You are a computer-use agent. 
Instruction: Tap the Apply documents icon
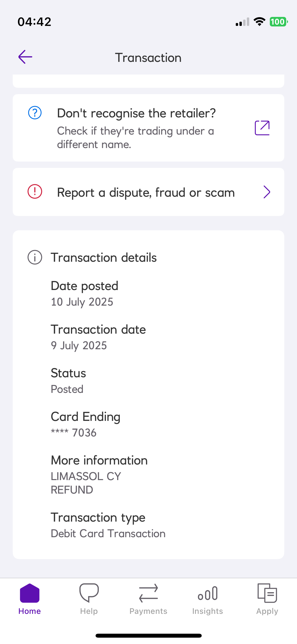click(x=267, y=593)
